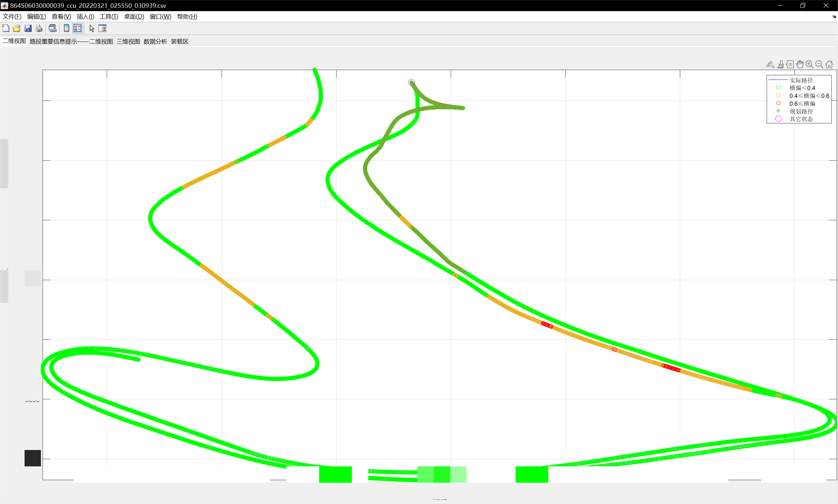This screenshot has width=838, height=504.
Task: Activate the Zoom Out magnifier
Action: 819,64
